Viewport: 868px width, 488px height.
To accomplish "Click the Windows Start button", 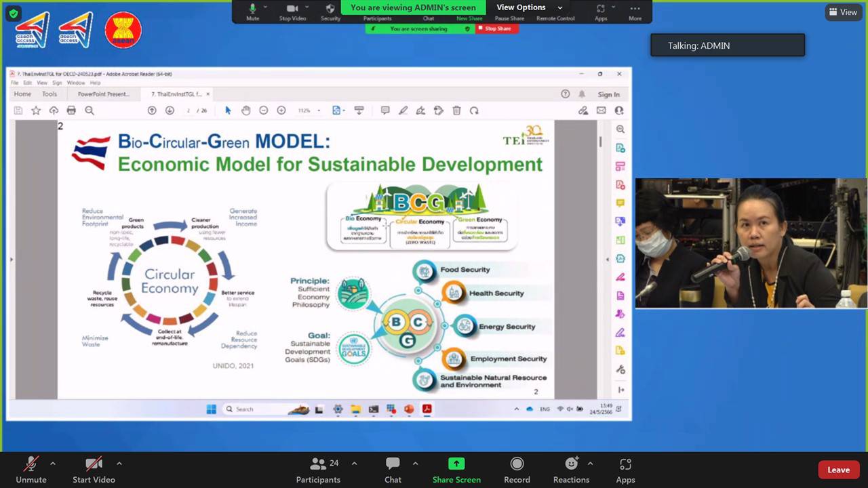I will pos(211,409).
